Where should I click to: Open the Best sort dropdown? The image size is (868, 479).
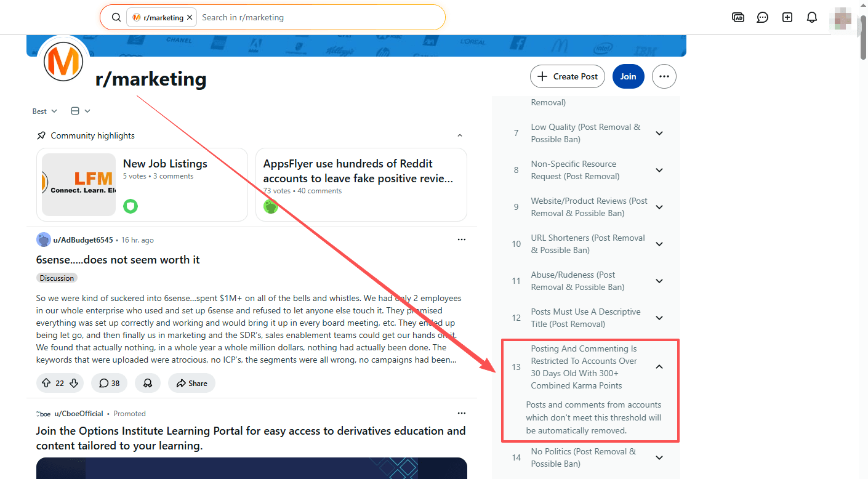point(45,111)
